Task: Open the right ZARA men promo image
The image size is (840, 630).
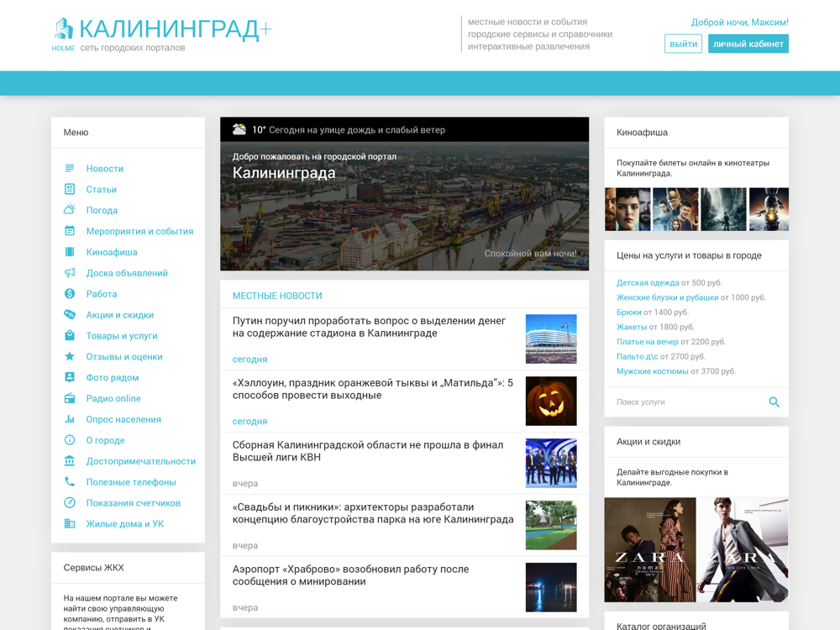Action: pyautogui.click(x=743, y=549)
